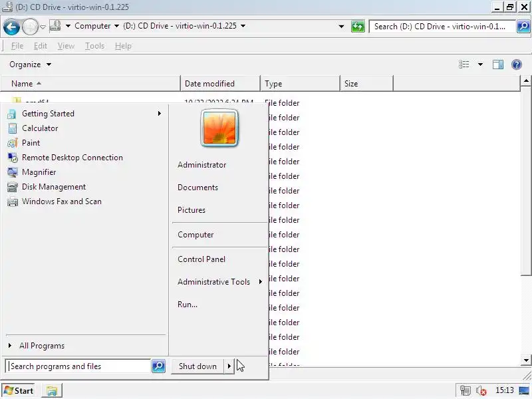Click the Disk Management icon
Screen dimensions: 532x399
click(12, 187)
